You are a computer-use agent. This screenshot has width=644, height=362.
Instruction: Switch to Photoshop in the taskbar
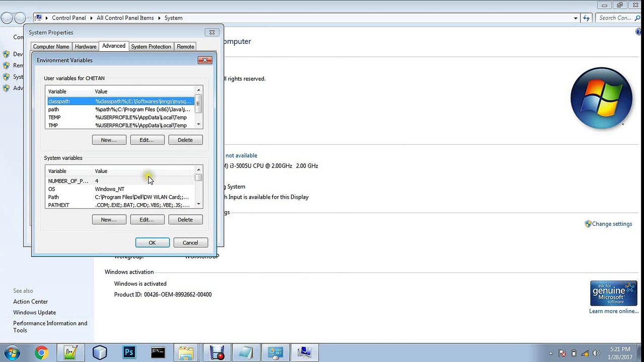click(x=129, y=353)
